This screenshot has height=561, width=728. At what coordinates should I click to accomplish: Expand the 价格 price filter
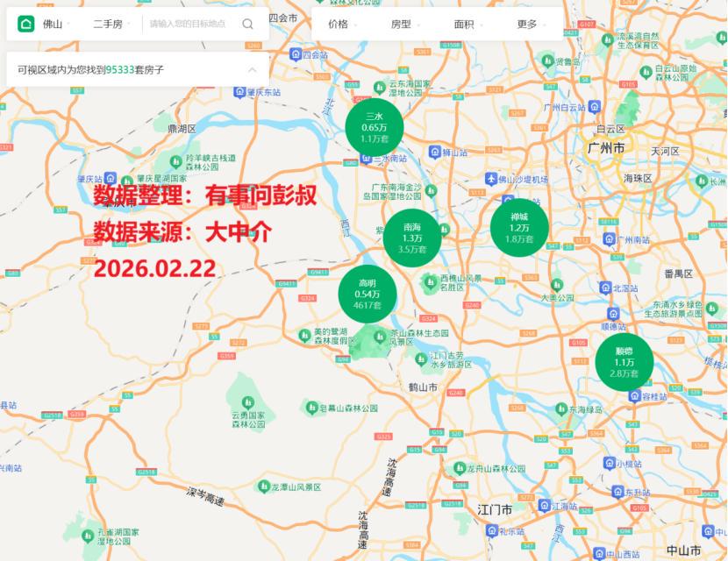[343, 25]
